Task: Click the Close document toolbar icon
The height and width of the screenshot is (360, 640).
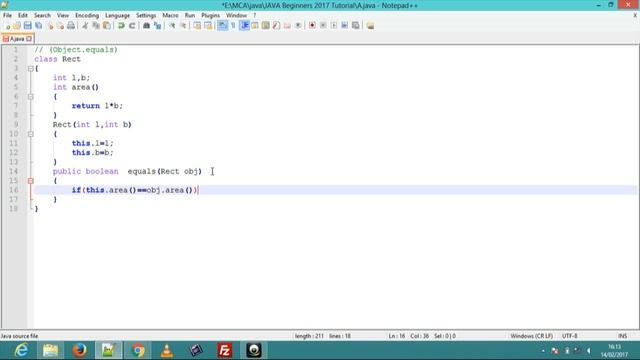Action: [x=50, y=26]
